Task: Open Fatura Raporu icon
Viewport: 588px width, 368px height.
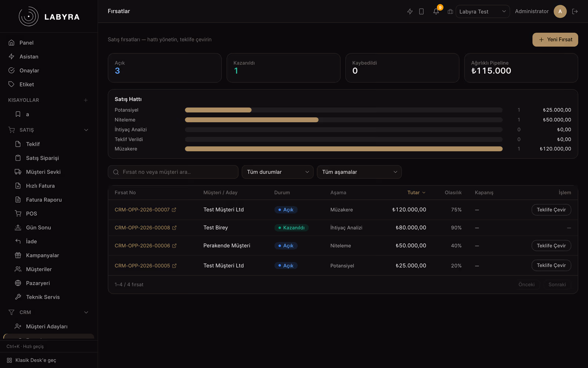Action: pos(18,199)
